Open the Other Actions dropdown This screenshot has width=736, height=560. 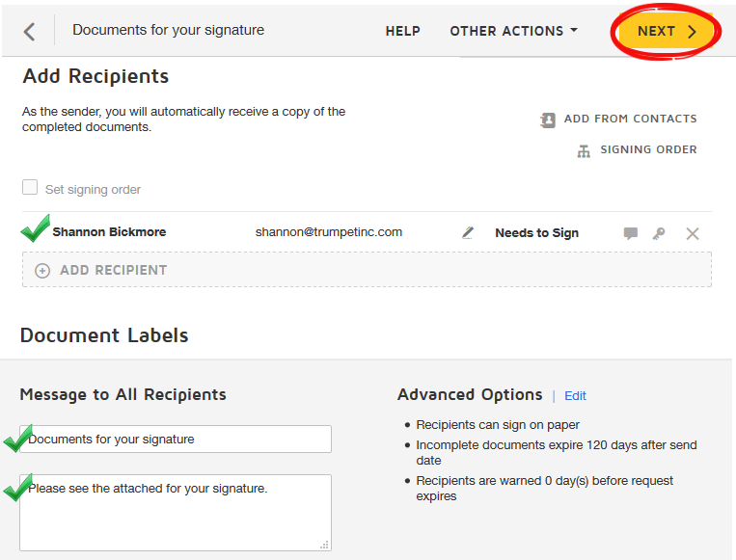coord(513,31)
